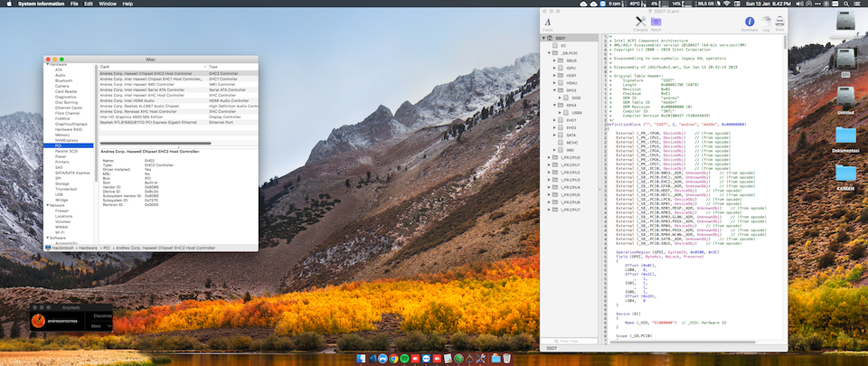This screenshot has width=868, height=366.
Task: Select USB in System Information sidebar
Action: tap(59, 194)
